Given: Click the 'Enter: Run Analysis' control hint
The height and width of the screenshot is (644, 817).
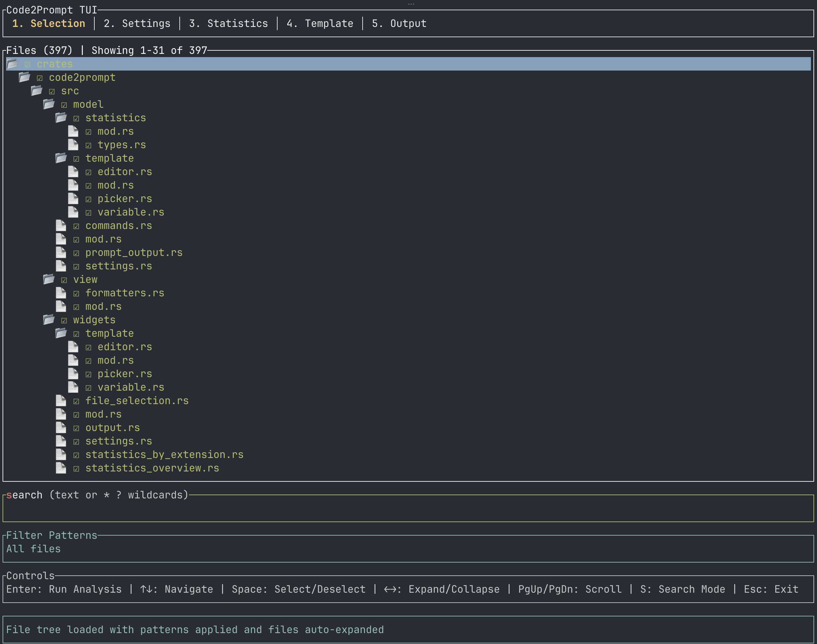Looking at the screenshot, I should click(x=64, y=589).
